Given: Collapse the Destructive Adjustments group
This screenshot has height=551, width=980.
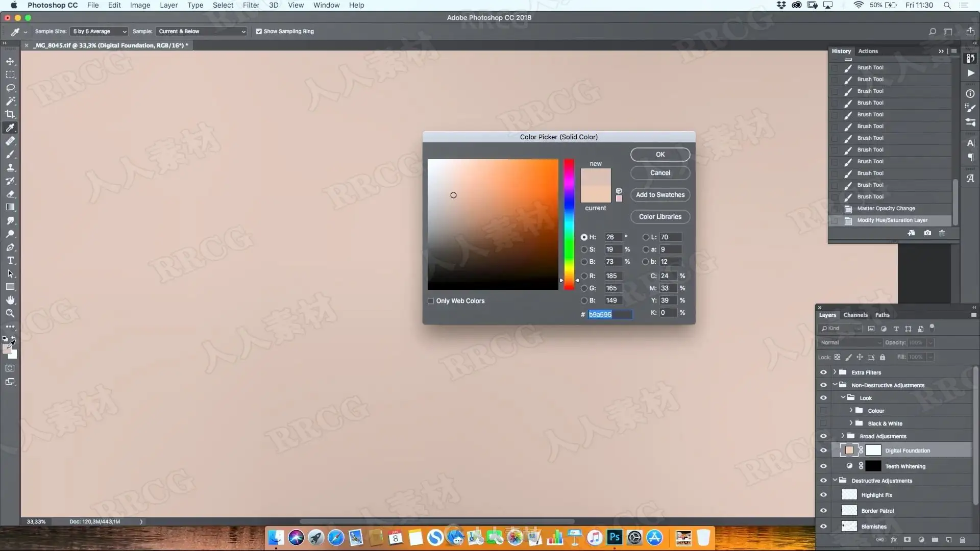Looking at the screenshot, I should [835, 480].
